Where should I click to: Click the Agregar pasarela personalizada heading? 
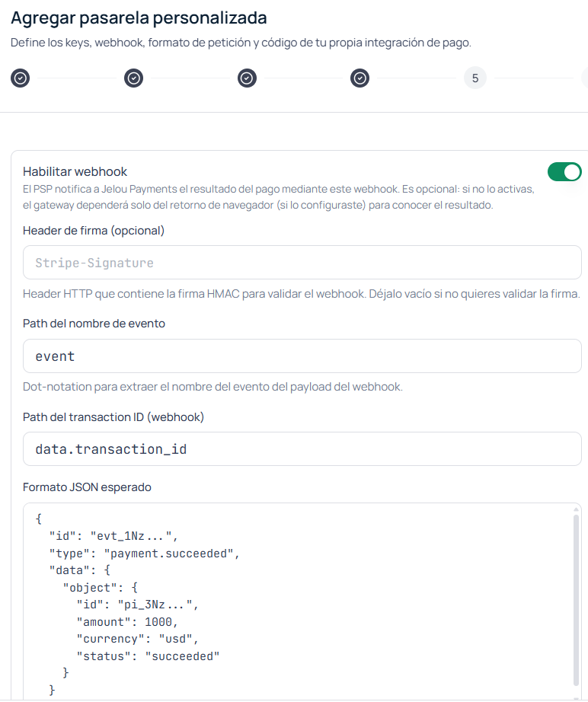[139, 18]
